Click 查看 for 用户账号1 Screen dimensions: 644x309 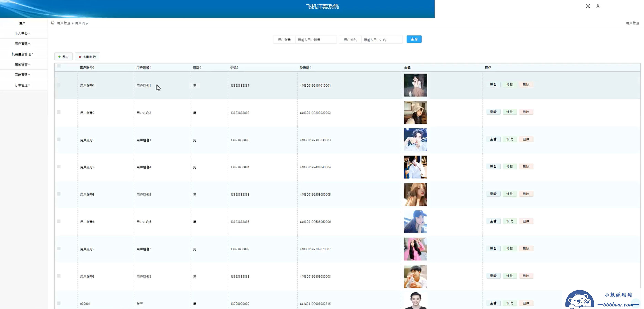pos(493,85)
